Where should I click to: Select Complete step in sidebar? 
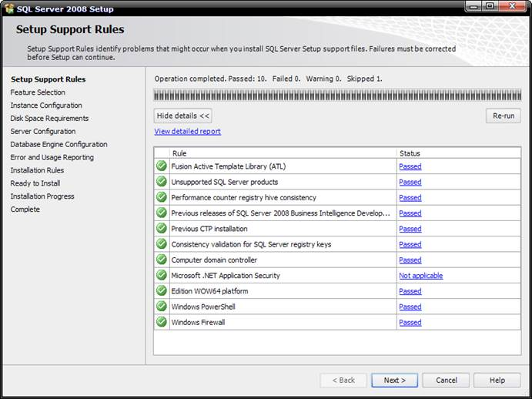[25, 210]
